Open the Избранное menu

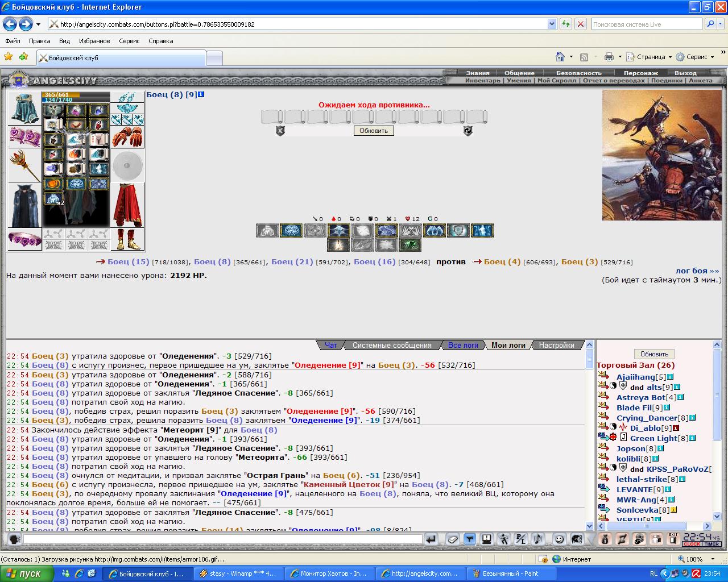tap(94, 41)
